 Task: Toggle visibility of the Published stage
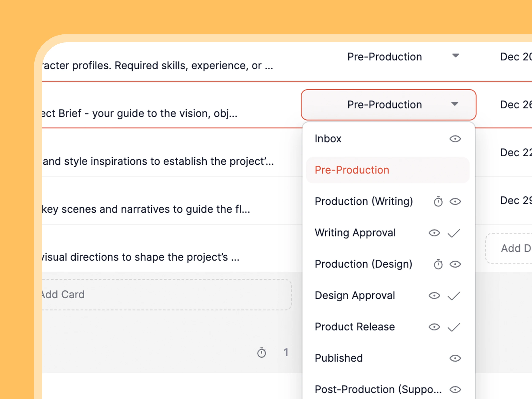pos(455,358)
